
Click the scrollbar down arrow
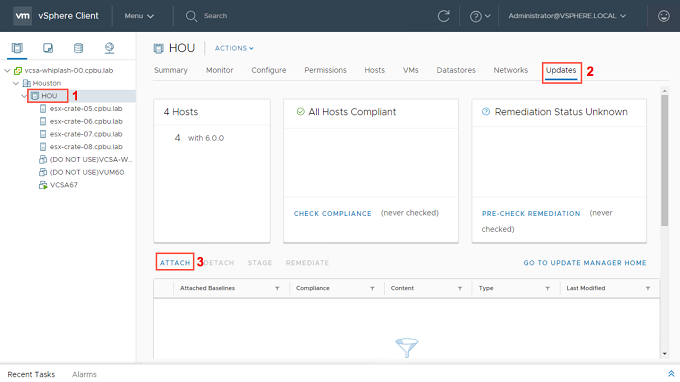click(664, 353)
